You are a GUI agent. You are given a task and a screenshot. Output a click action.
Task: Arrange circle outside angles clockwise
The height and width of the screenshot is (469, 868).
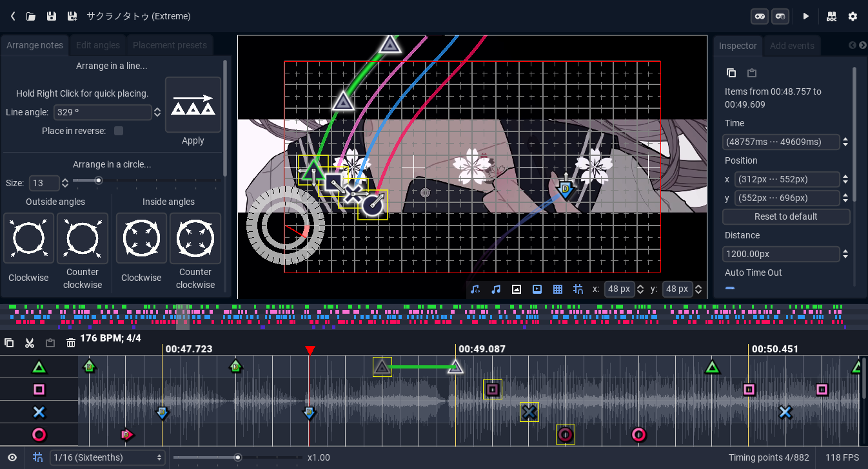coord(28,238)
